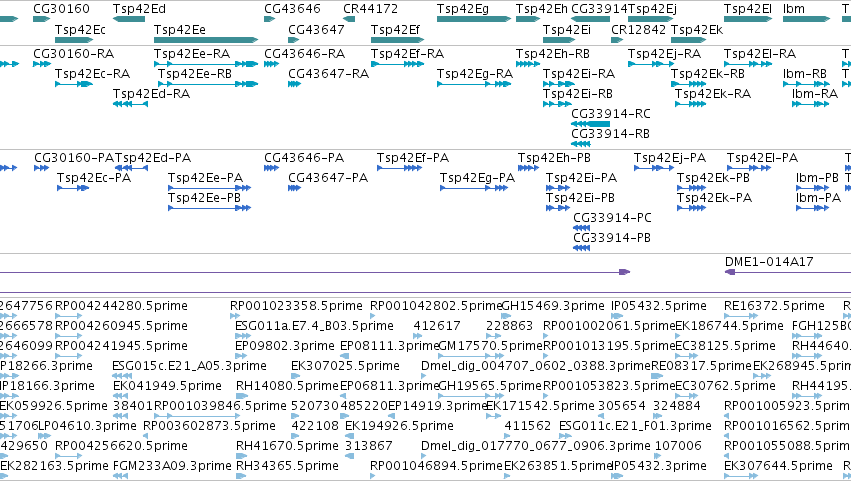The image size is (851, 481).
Task: Click EST IP05432.3prime
Action: coord(659,466)
